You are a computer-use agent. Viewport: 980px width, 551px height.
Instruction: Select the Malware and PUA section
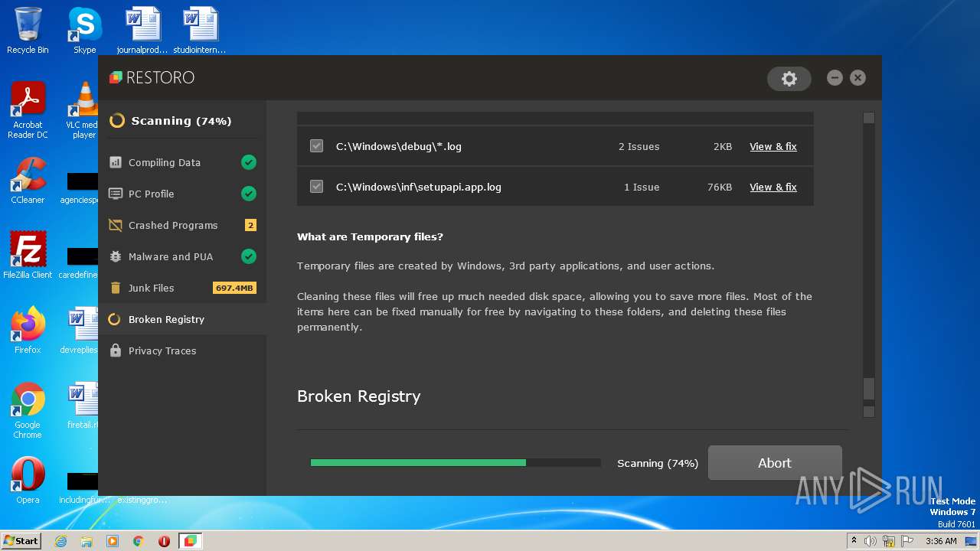tap(182, 256)
